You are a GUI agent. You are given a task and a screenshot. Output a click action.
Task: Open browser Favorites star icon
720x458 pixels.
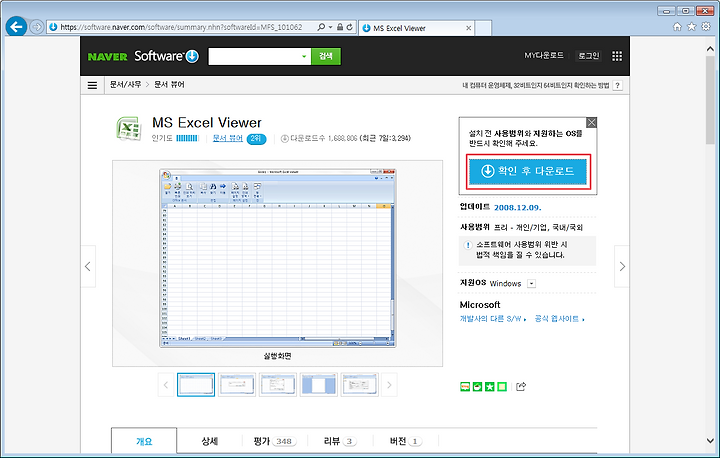(692, 27)
